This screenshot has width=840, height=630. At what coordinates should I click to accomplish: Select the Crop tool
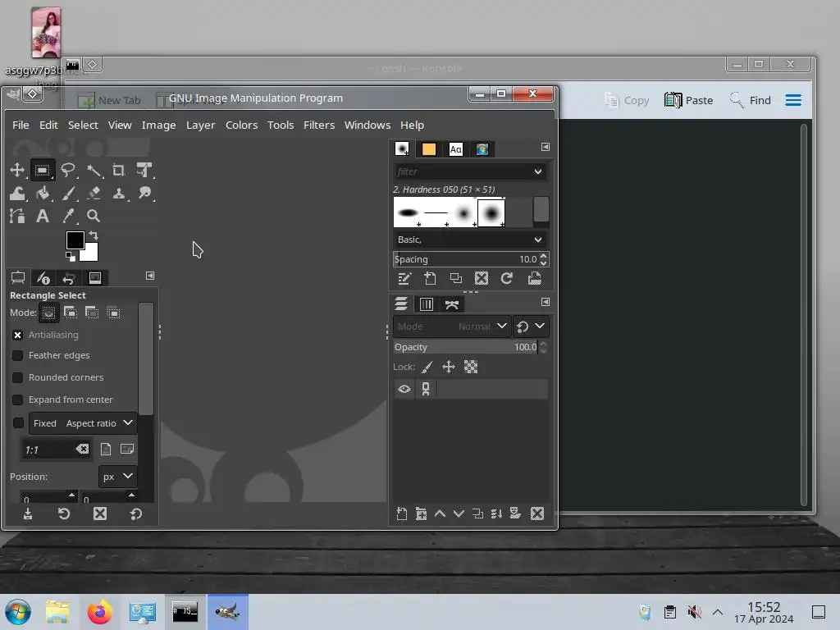point(118,171)
